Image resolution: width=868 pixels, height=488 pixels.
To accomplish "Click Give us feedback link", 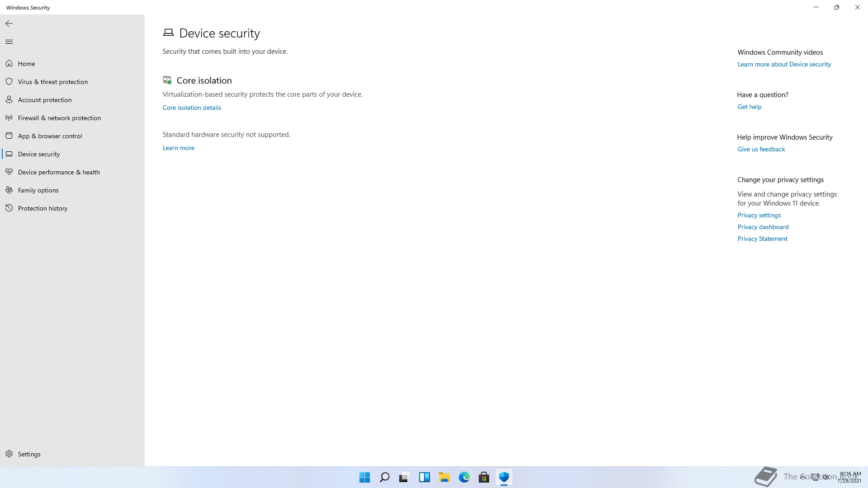I will pos(761,149).
